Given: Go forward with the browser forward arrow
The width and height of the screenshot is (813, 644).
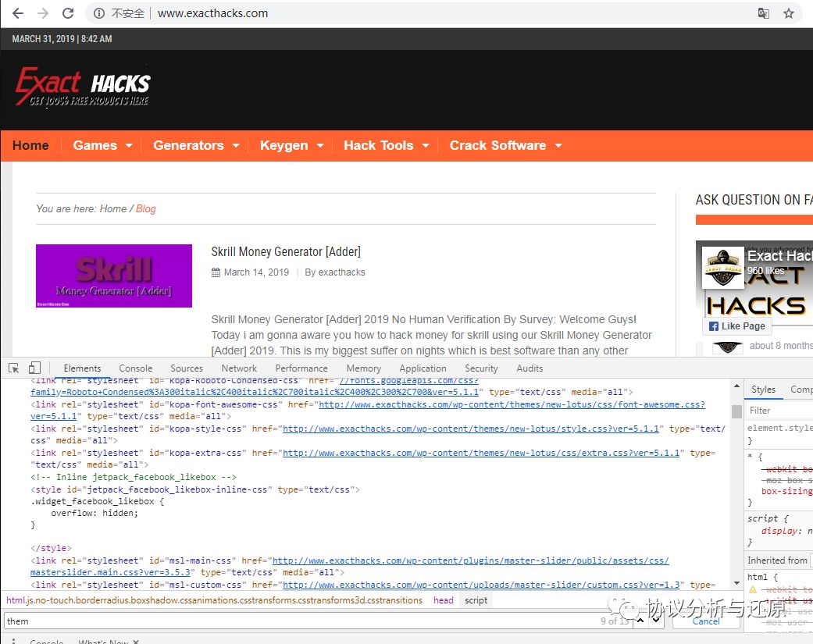Looking at the screenshot, I should (42, 13).
